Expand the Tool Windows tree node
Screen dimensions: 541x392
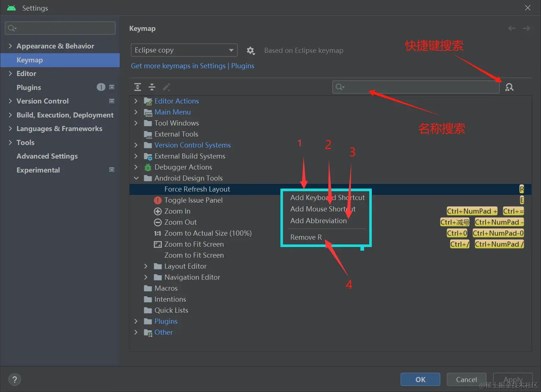pyautogui.click(x=136, y=123)
